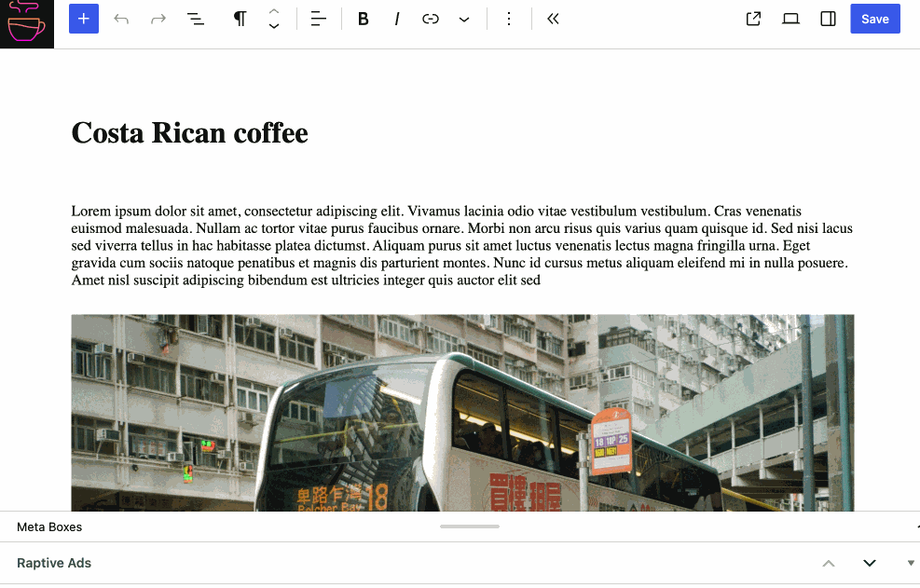
Task: Move the block down
Action: pos(273,26)
